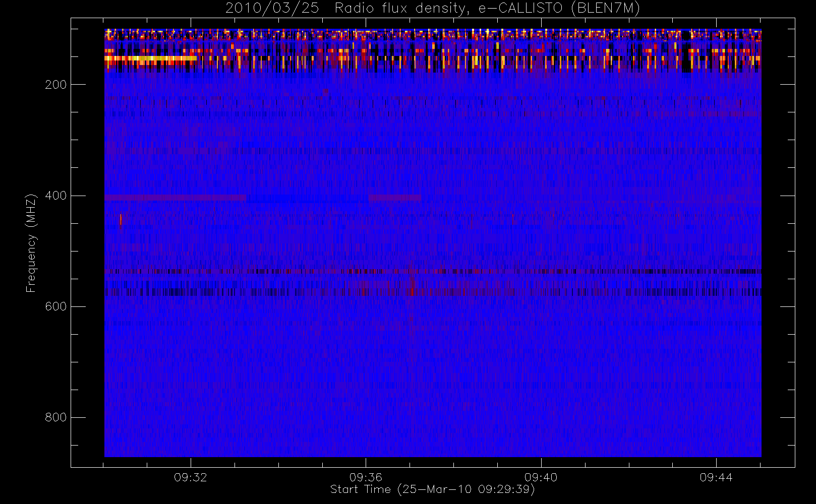Click the 600 frequency tick label
The width and height of the screenshot is (816, 504).
click(x=56, y=306)
